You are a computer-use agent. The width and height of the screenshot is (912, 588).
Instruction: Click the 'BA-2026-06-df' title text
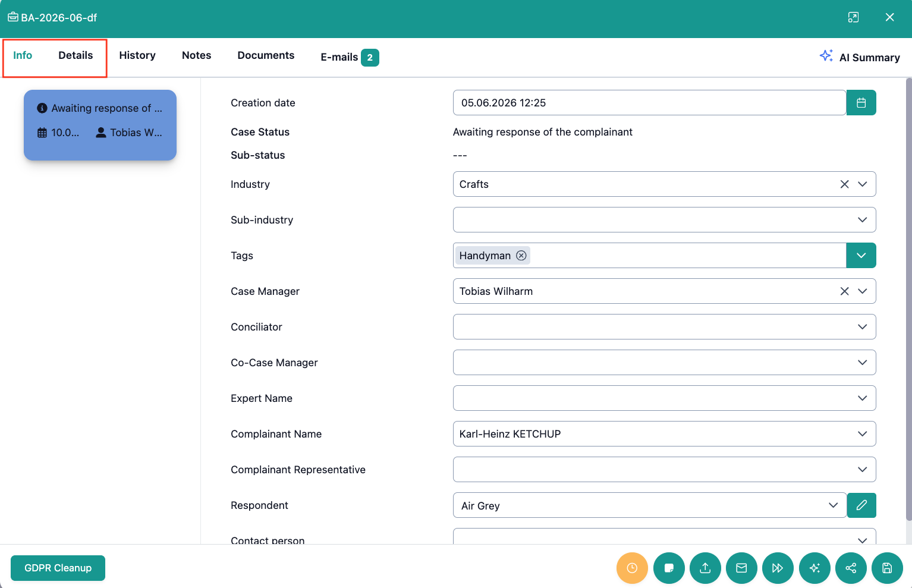[59, 18]
